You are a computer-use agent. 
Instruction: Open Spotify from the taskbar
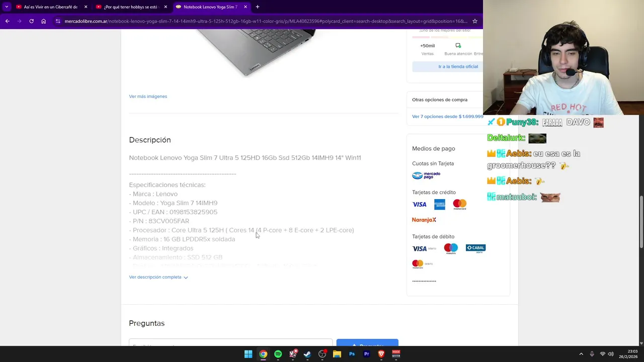coord(278,354)
